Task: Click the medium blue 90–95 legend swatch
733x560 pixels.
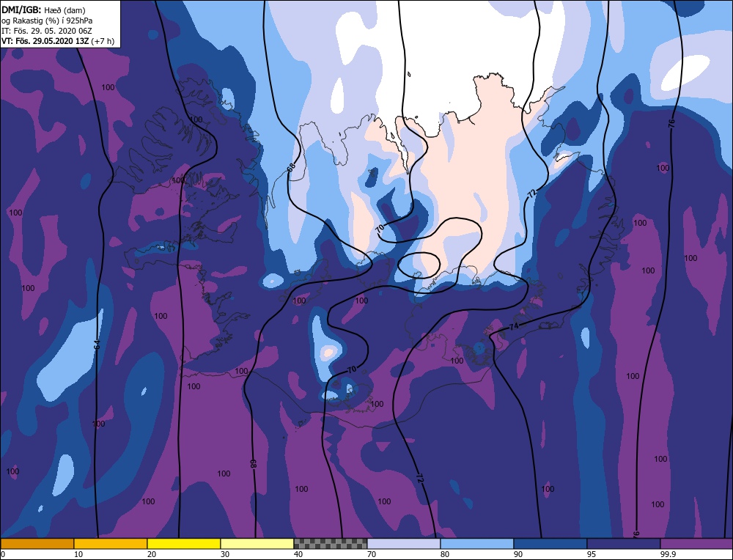Action: [x=550, y=544]
